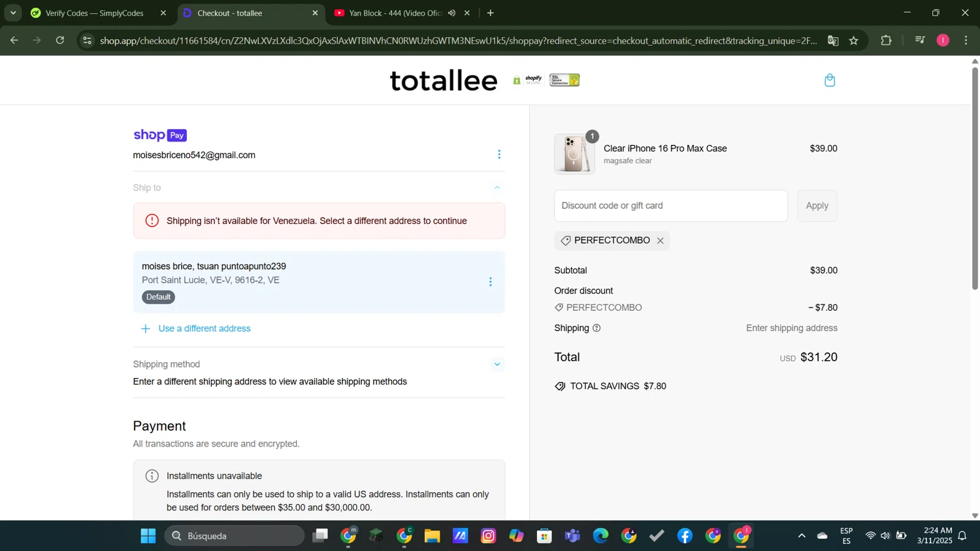Screen dimensions: 980x551
Task: Click the Shopify secure badge
Action: pos(528,80)
